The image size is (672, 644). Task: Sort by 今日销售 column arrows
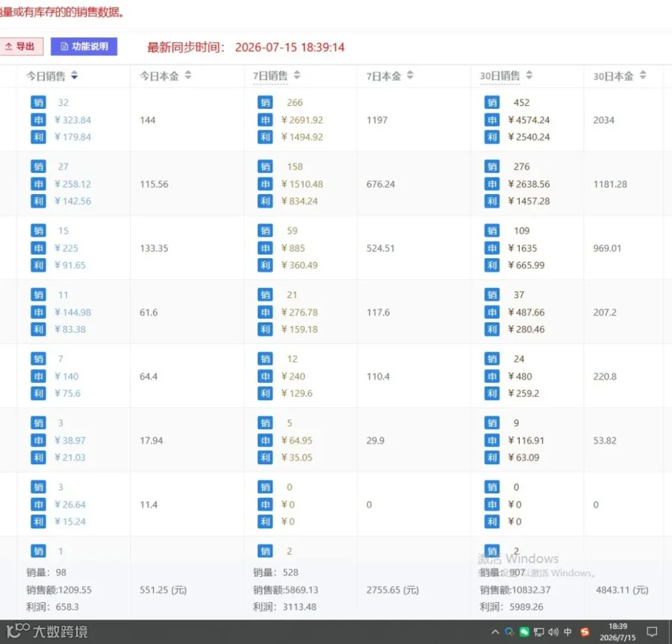[75, 76]
